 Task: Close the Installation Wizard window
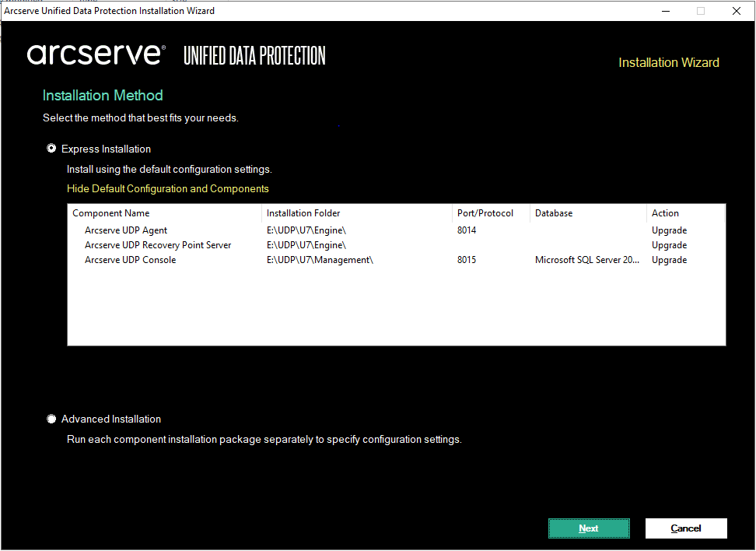pyautogui.click(x=737, y=11)
